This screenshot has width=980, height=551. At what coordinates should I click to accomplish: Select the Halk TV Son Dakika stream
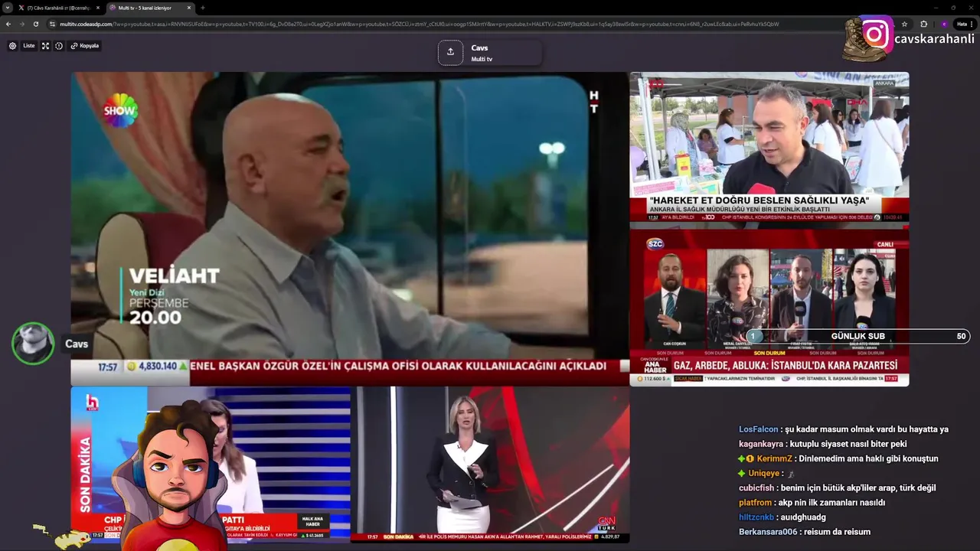pos(211,465)
